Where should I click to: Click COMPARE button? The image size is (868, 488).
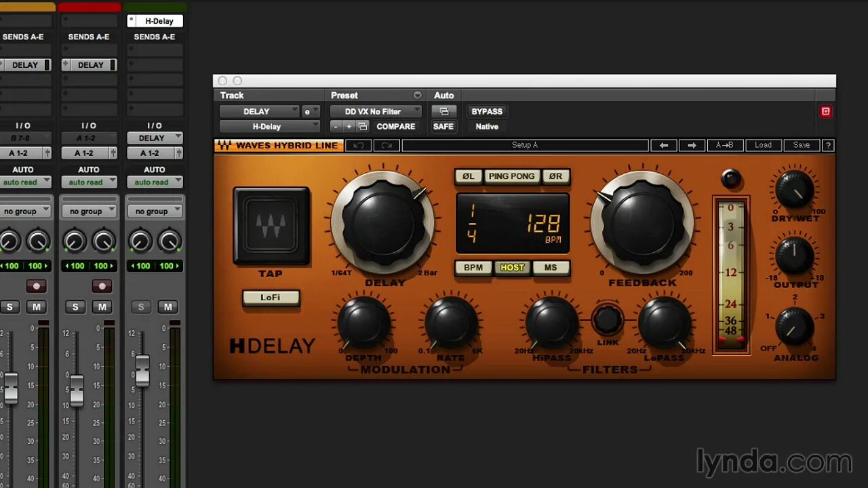click(x=396, y=127)
